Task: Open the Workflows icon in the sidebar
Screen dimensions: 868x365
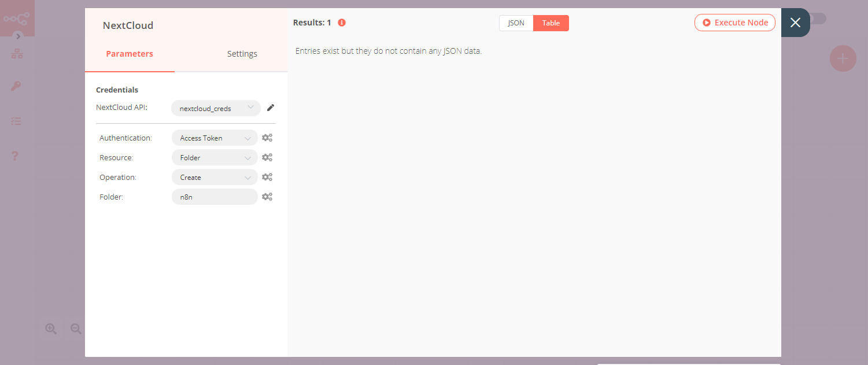Action: tap(17, 53)
